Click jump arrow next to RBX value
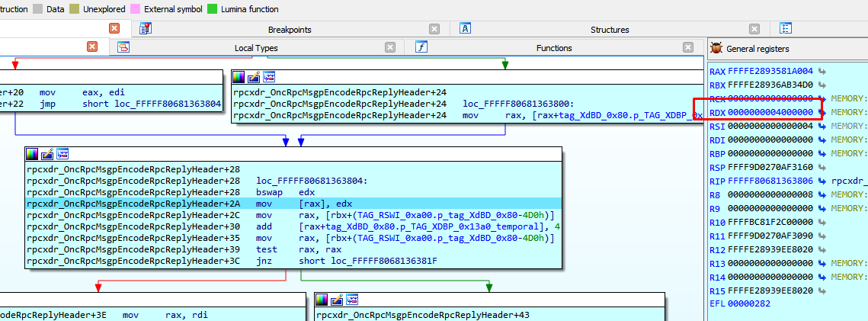 click(x=822, y=85)
